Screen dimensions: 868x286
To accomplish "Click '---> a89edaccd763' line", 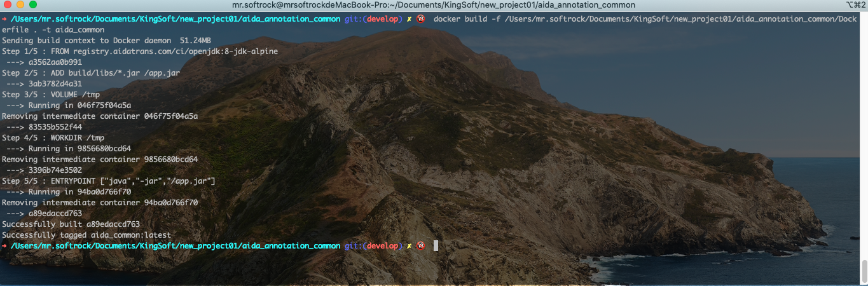I will (x=44, y=213).
